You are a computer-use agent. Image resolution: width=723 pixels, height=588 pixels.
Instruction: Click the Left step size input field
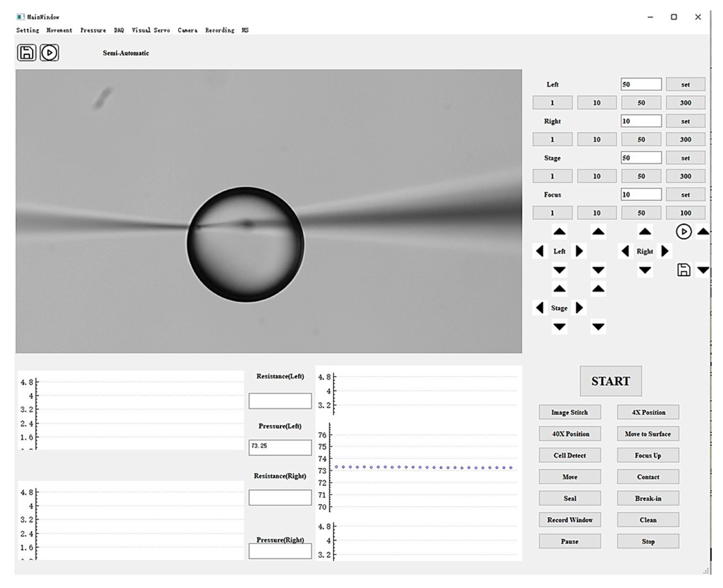(641, 84)
